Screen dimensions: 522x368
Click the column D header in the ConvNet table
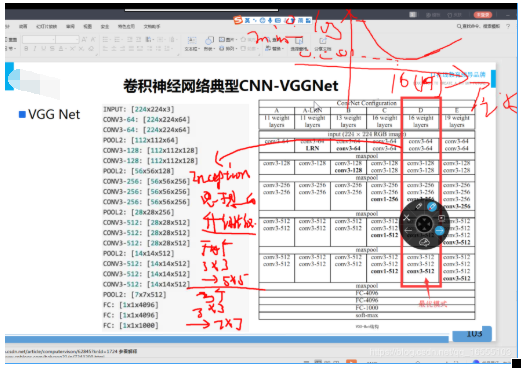coord(421,111)
